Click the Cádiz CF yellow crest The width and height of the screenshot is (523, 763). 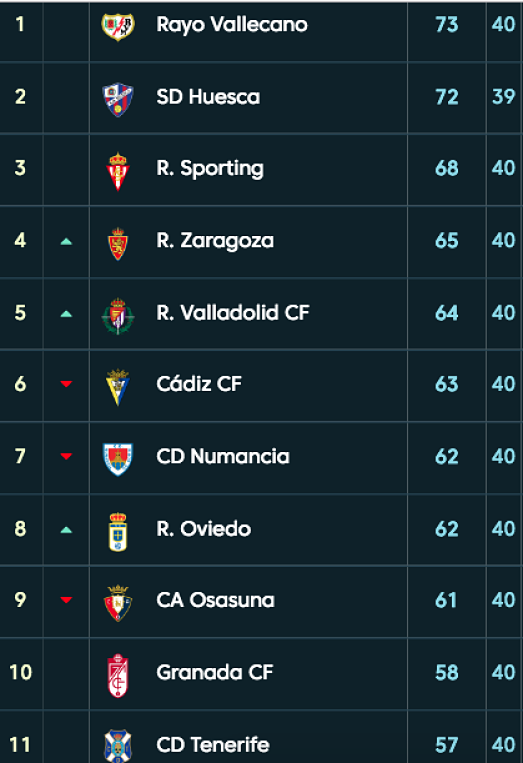(x=118, y=387)
